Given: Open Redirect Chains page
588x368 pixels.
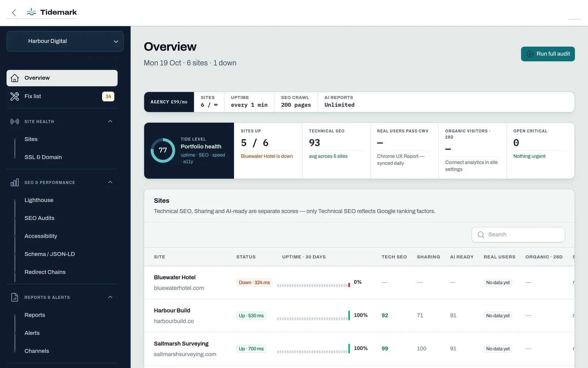Looking at the screenshot, I should coord(45,272).
